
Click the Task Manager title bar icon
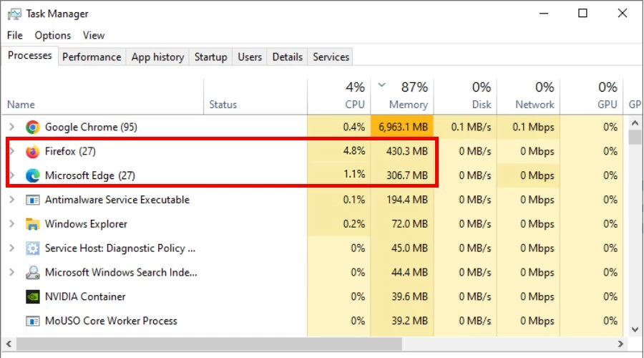pyautogui.click(x=13, y=13)
